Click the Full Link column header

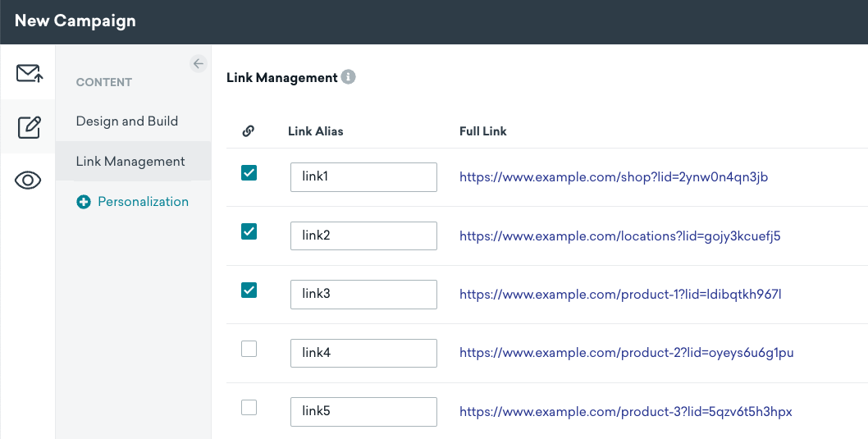click(482, 131)
